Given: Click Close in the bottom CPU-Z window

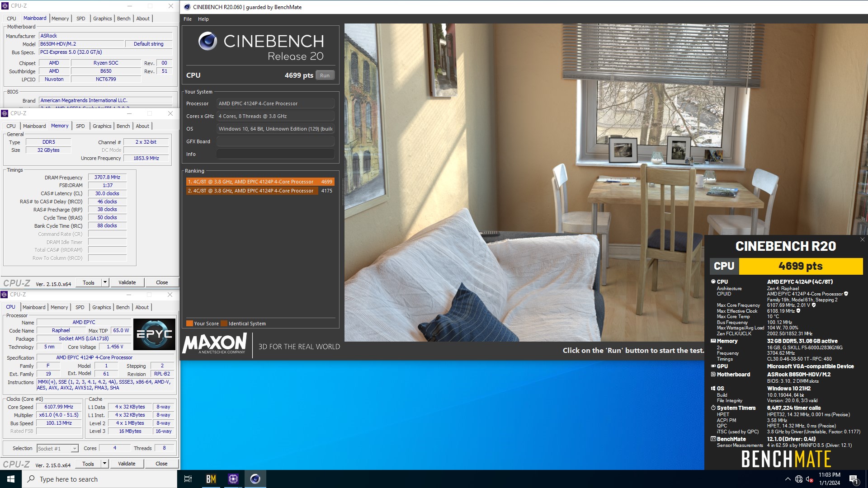Looking at the screenshot, I should (x=161, y=464).
